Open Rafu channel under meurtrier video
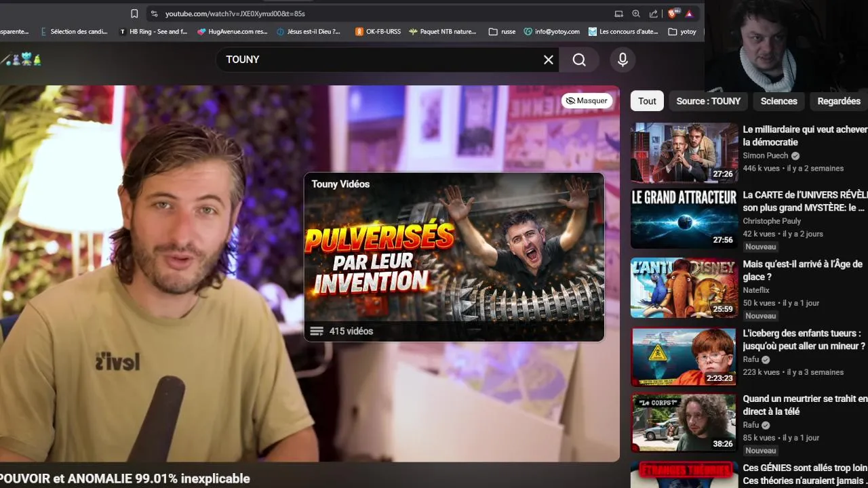The width and height of the screenshot is (868, 488). [x=751, y=425]
